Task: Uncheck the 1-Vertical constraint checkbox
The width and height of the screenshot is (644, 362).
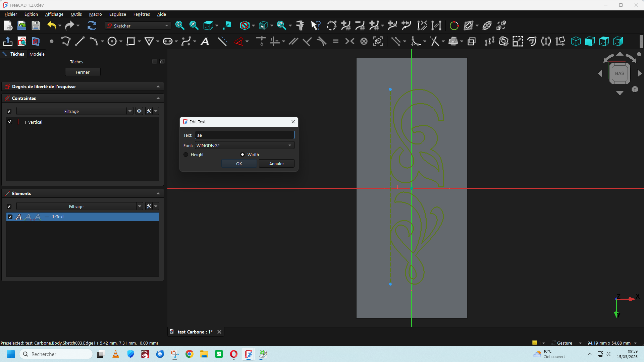Action: tap(10, 122)
